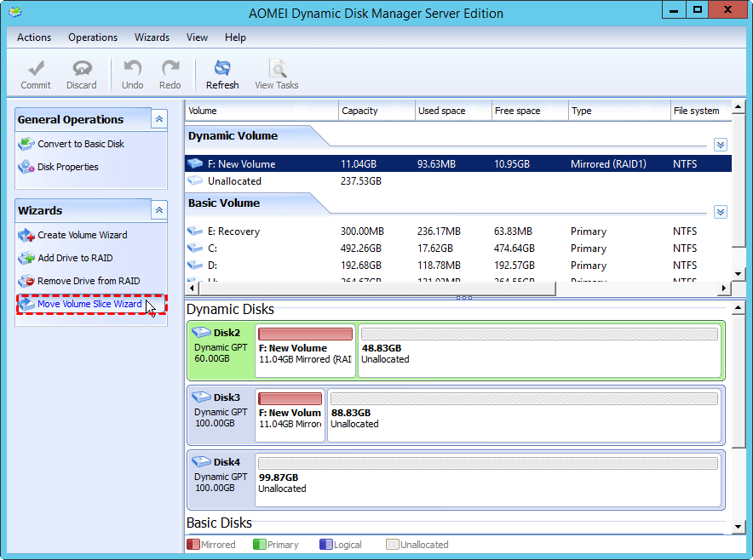Click the Mirrored legend color swatch
Screen dimensions: 753x560
coord(193,545)
